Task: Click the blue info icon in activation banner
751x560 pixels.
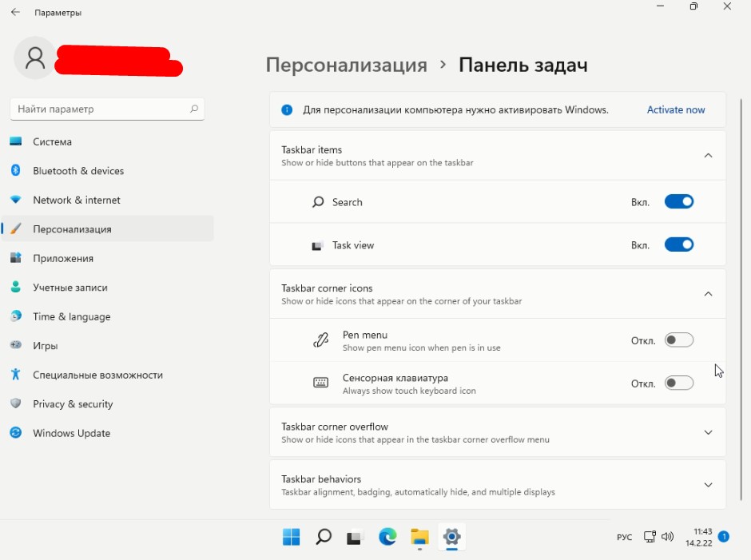Action: coord(287,109)
